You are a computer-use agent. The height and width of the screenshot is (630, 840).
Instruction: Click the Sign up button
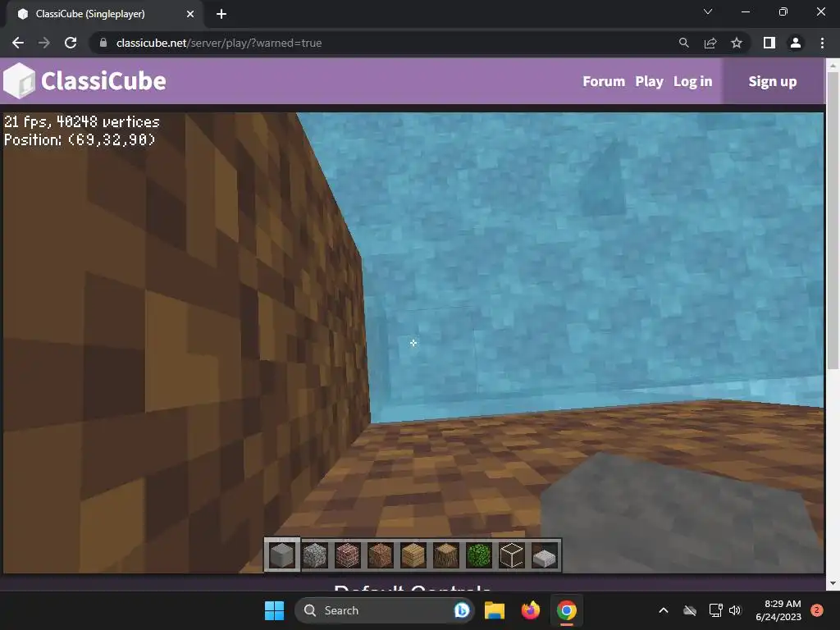(773, 81)
